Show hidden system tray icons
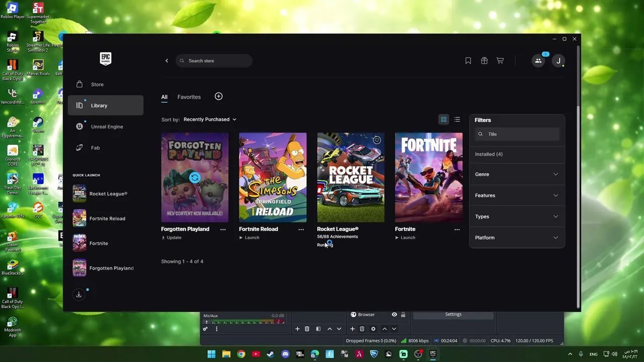Image resolution: width=644 pixels, height=362 pixels. click(570, 354)
